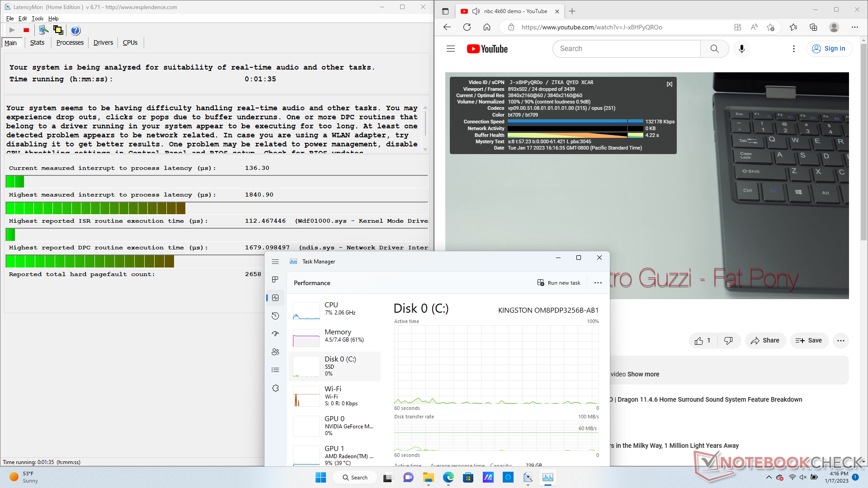Expand video description with Show more

coord(643,374)
